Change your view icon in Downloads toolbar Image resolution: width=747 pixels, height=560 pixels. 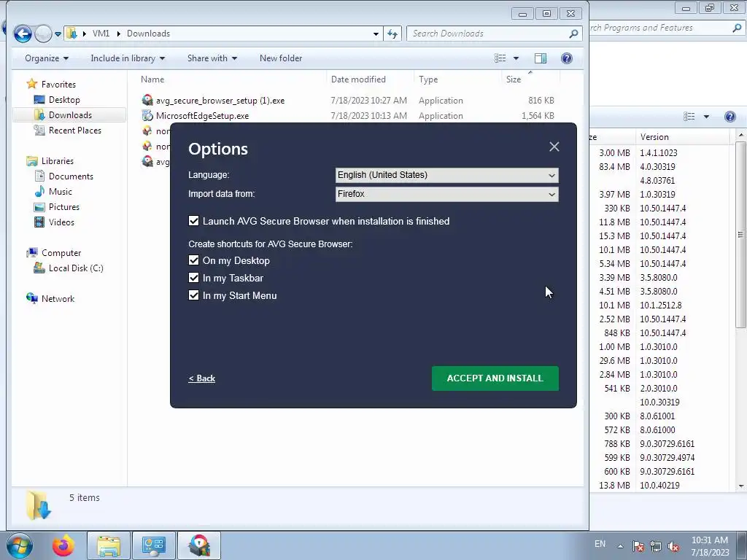point(500,58)
